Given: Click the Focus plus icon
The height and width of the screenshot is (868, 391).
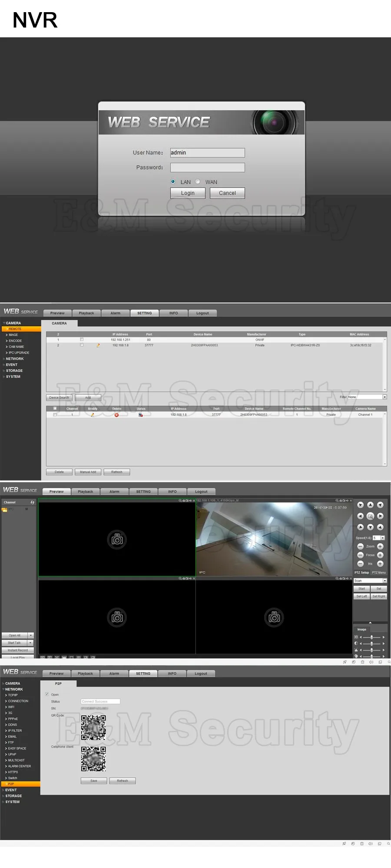Looking at the screenshot, I should coord(380,555).
